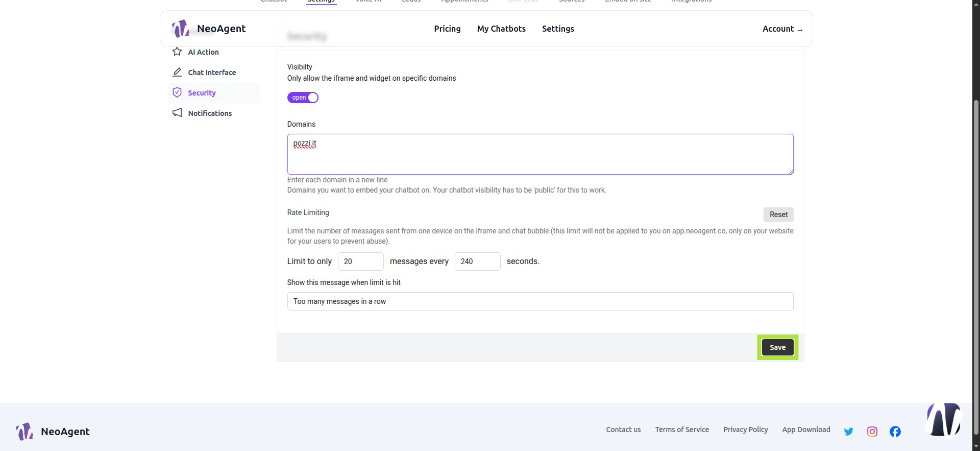Image resolution: width=980 pixels, height=451 pixels.
Task: Open App Download link
Action: click(806, 430)
